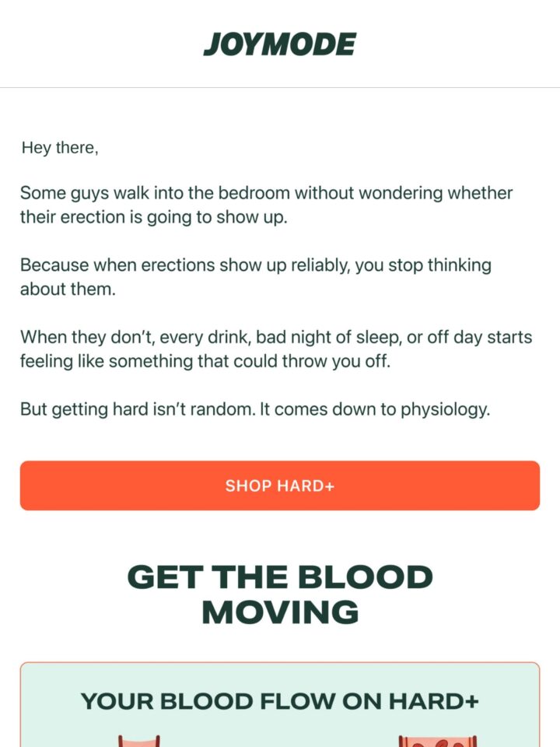This screenshot has height=747, width=560.
Task: Click the paragraph starting "When they don't"
Action: tap(276, 349)
